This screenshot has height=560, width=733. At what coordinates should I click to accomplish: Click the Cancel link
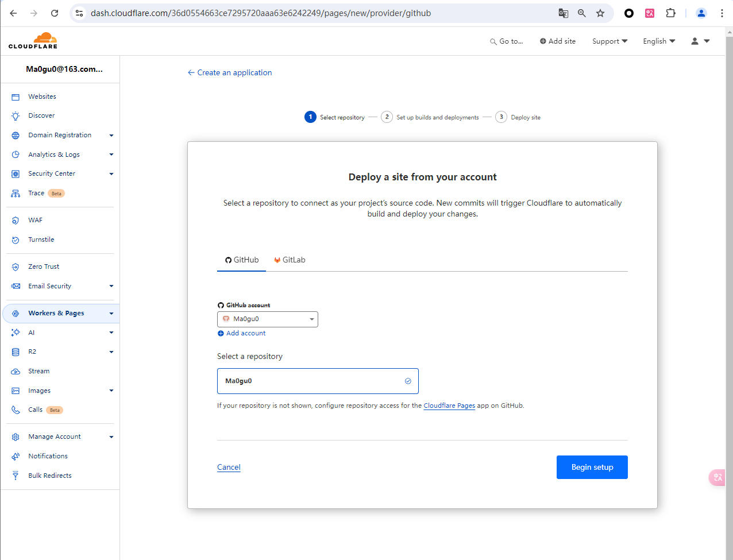pos(229,468)
